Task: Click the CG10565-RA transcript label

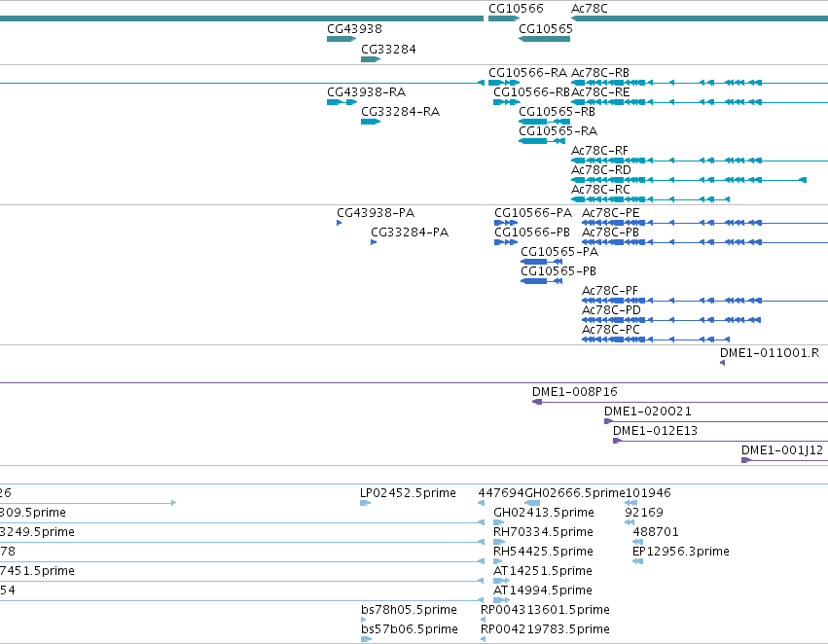Action: 558,131
